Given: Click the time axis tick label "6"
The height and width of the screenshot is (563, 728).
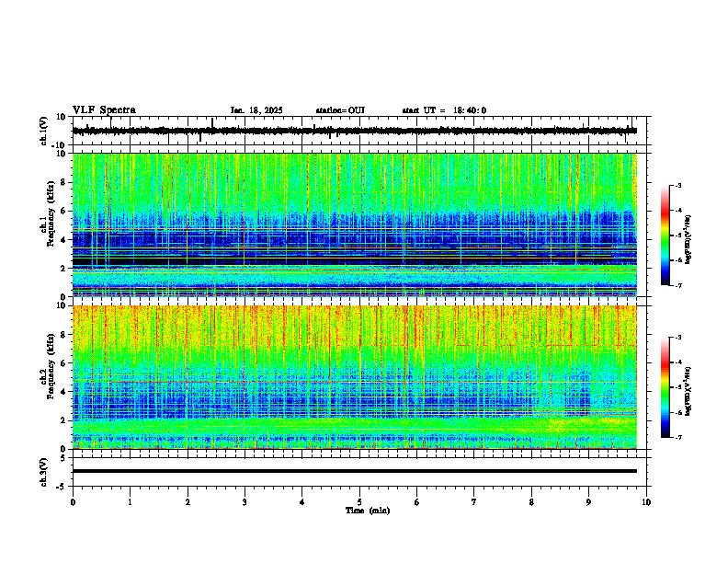Looking at the screenshot, I should (417, 502).
